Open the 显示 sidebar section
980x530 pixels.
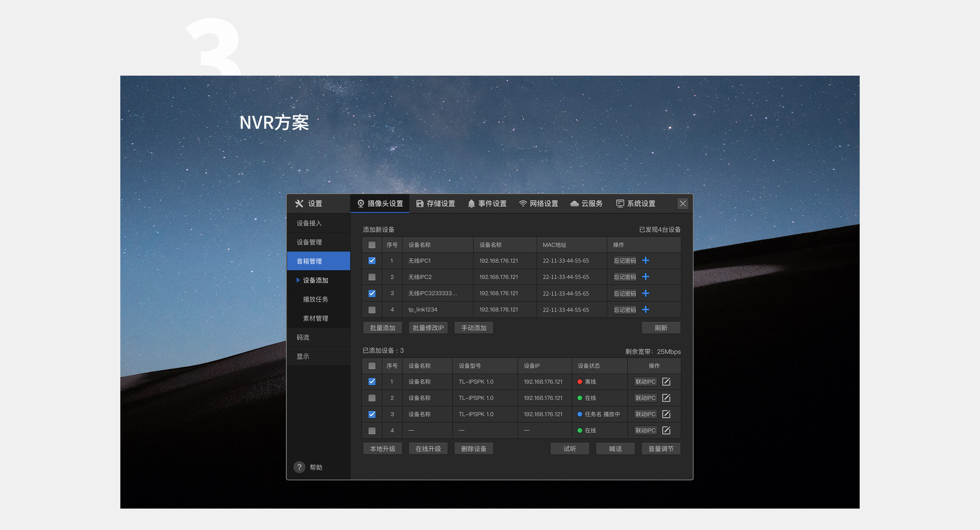303,356
